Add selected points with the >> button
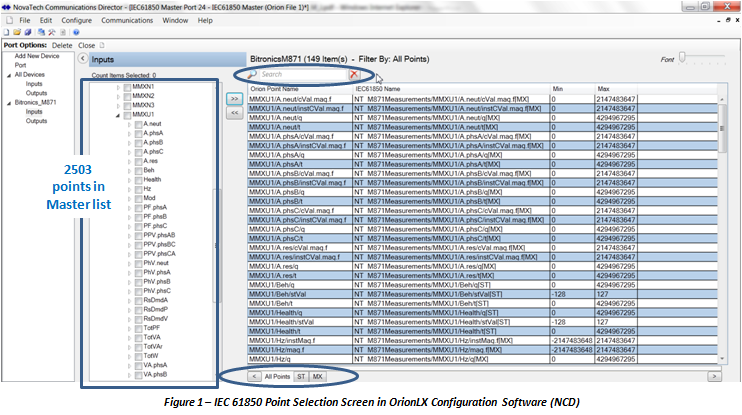Viewport: 742px width, 415px height. [234, 99]
